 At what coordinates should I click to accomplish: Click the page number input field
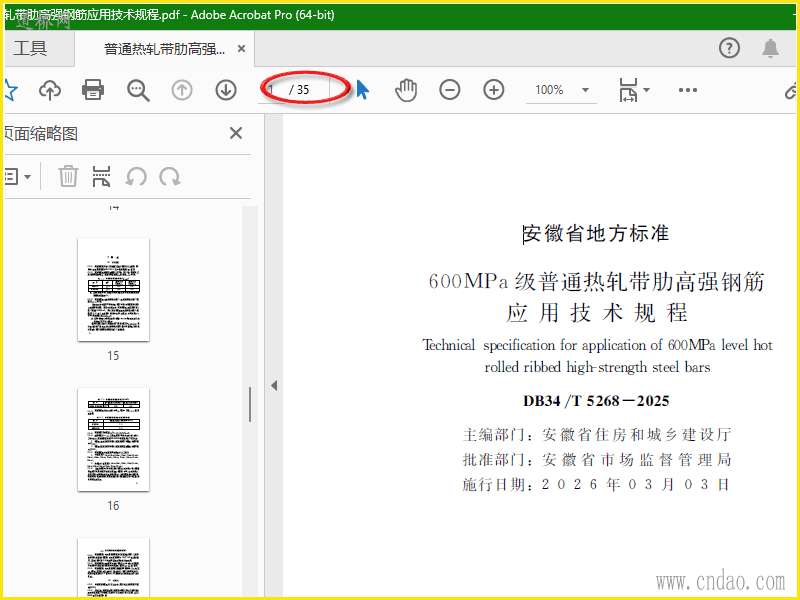275,90
